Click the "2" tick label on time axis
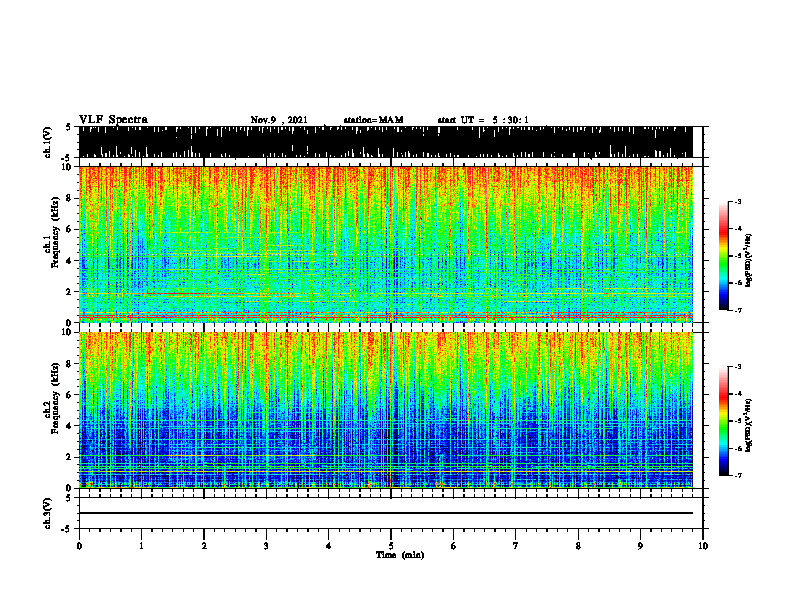The height and width of the screenshot is (612, 792). (204, 546)
